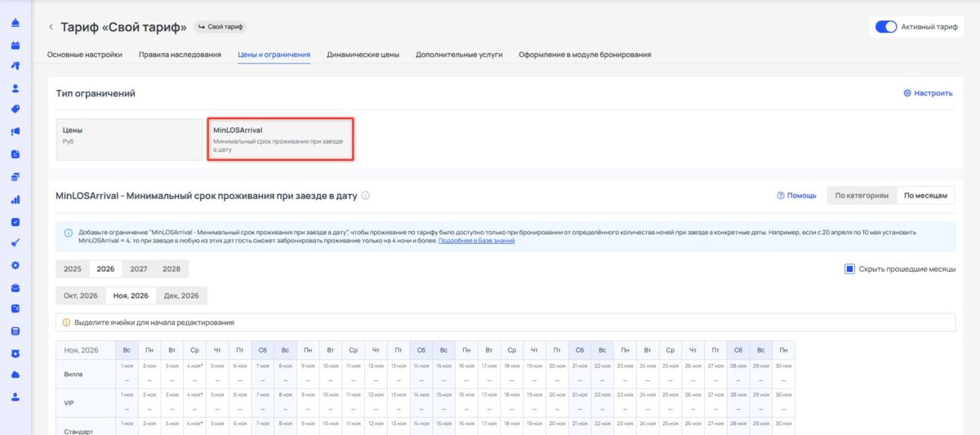Open the shield badge icon in sidebar
Viewport: 980px width, 435px height.
pyautogui.click(x=16, y=353)
